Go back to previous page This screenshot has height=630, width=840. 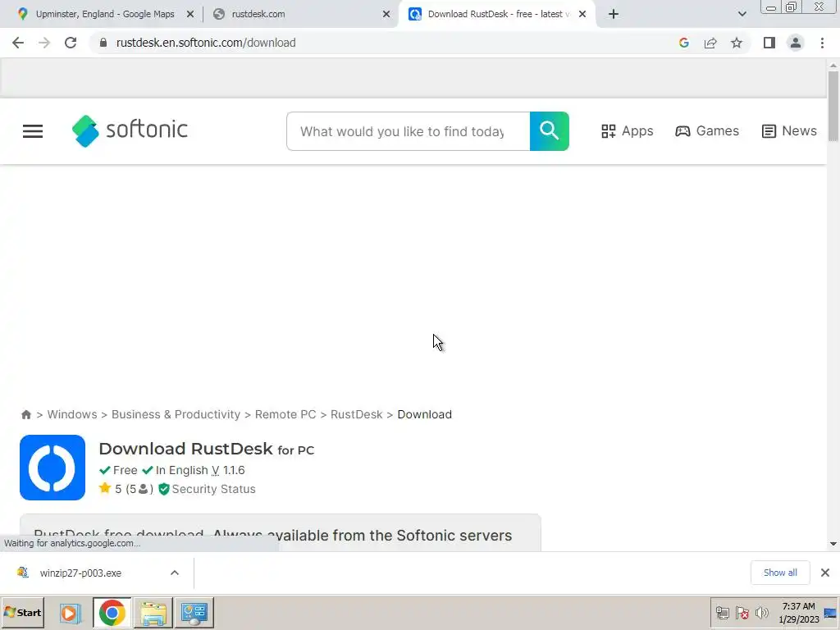(18, 43)
